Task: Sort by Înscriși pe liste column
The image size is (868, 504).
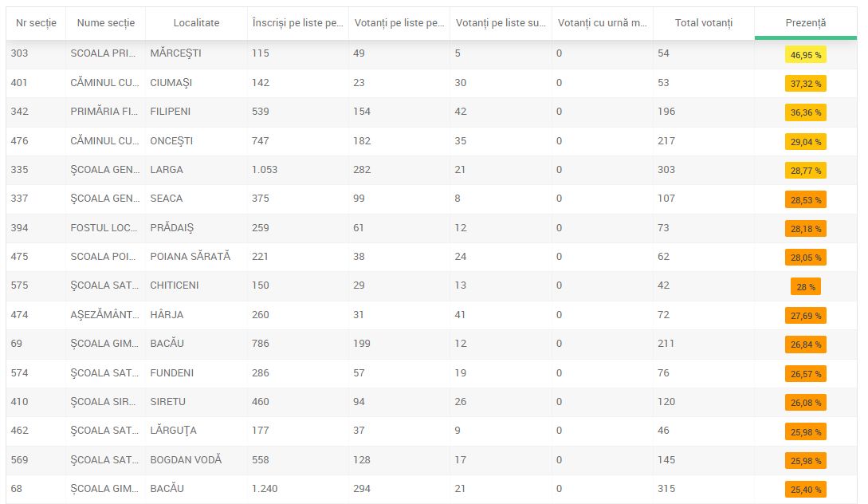Action: [297, 23]
